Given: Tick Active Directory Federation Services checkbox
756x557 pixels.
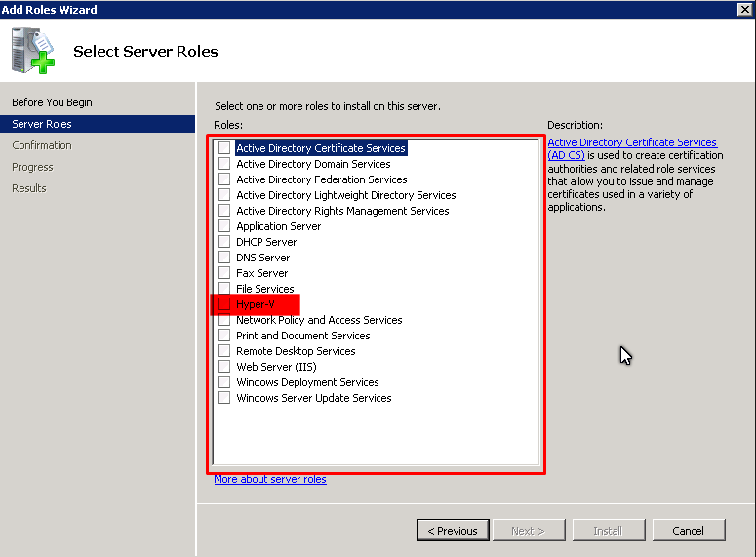Looking at the screenshot, I should [x=223, y=179].
